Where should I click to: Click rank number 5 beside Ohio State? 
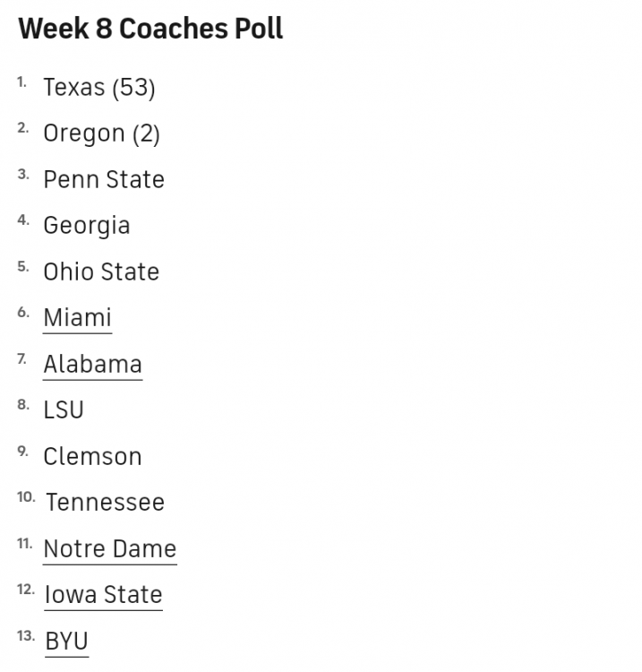23,267
